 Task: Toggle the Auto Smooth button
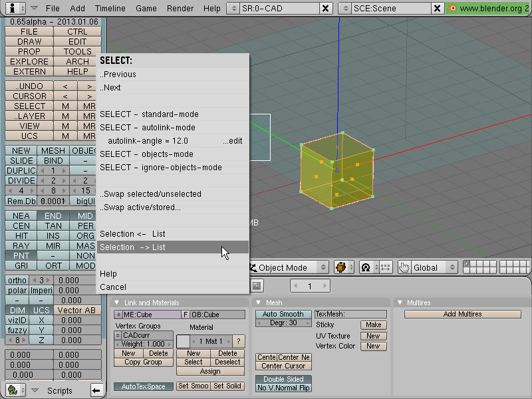(283, 314)
